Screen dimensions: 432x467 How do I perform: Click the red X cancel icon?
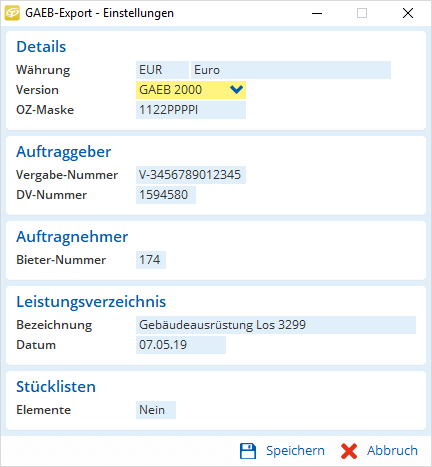pos(349,451)
